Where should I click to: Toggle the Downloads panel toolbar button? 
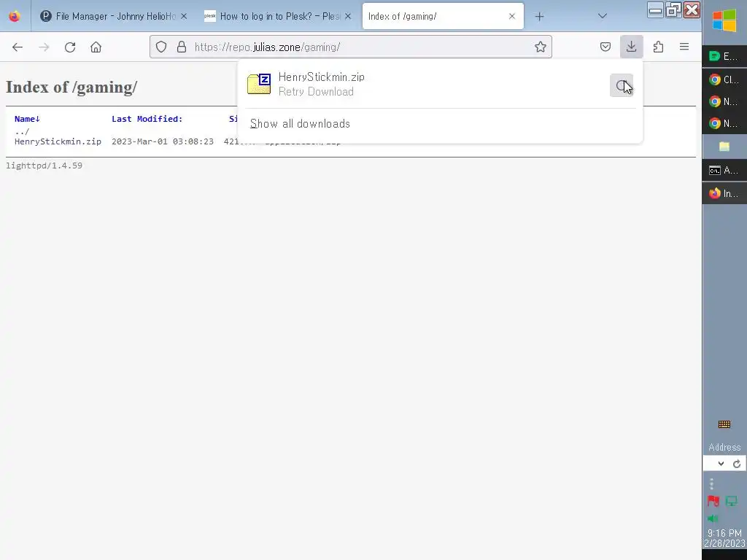tap(632, 47)
